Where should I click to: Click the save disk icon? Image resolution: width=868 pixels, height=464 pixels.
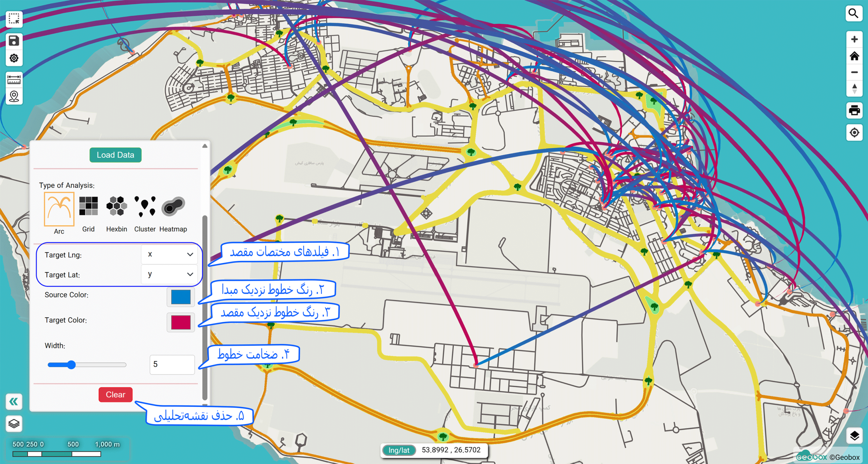click(14, 41)
